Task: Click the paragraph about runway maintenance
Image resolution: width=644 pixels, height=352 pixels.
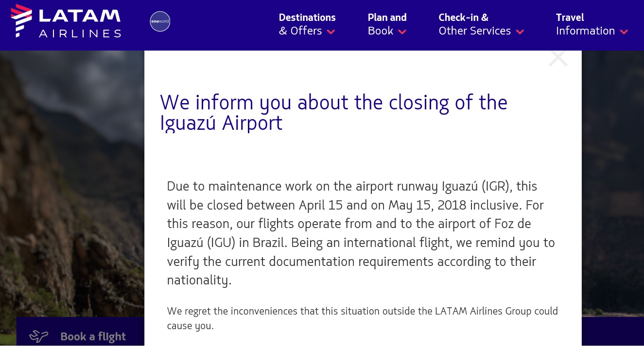Action: point(361,233)
